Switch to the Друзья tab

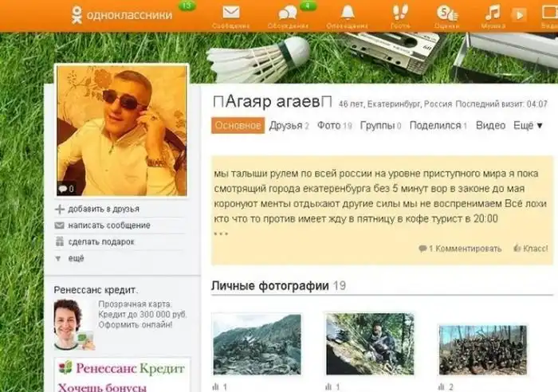point(285,125)
